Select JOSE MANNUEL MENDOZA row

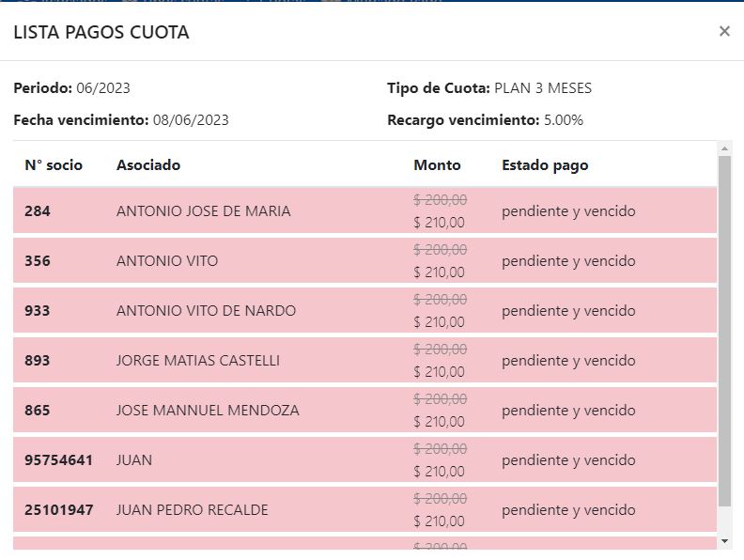coord(208,411)
